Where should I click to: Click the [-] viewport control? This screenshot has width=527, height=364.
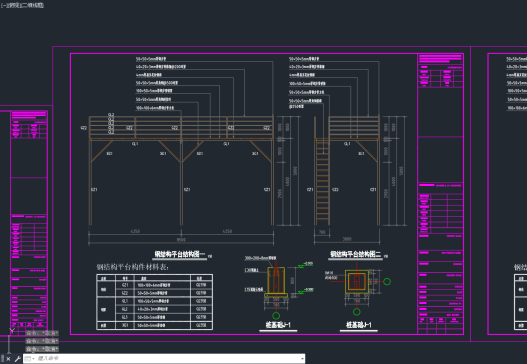pyautogui.click(x=3, y=5)
